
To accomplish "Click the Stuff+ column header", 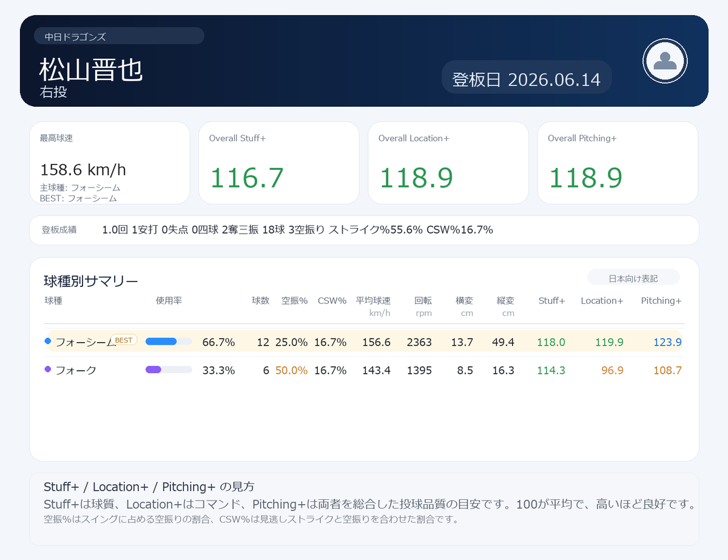I will tap(551, 300).
